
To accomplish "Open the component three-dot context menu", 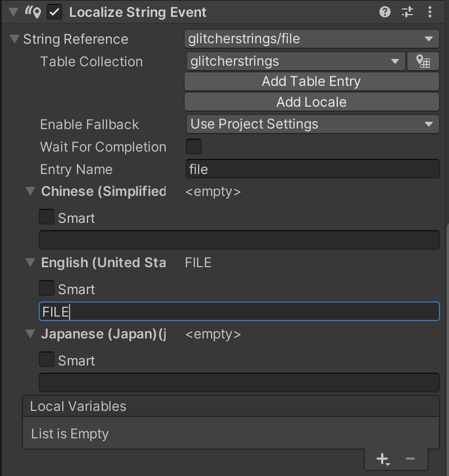I will click(x=430, y=12).
